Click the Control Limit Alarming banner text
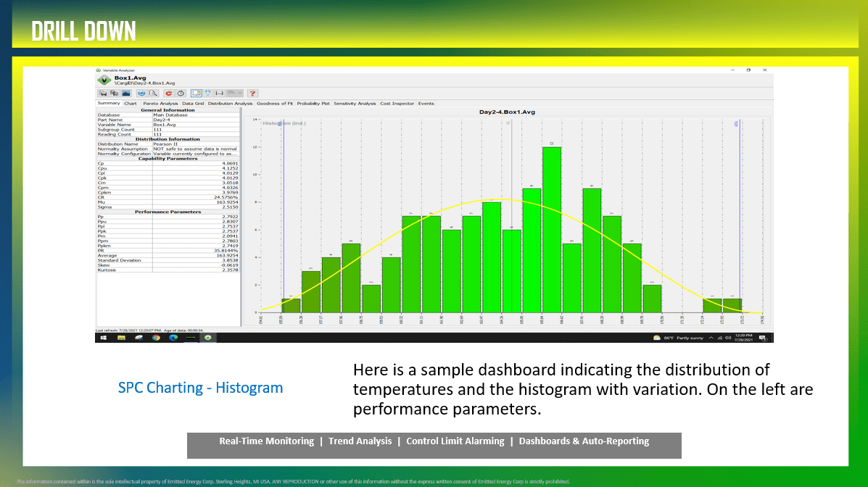868x487 pixels. [x=455, y=441]
